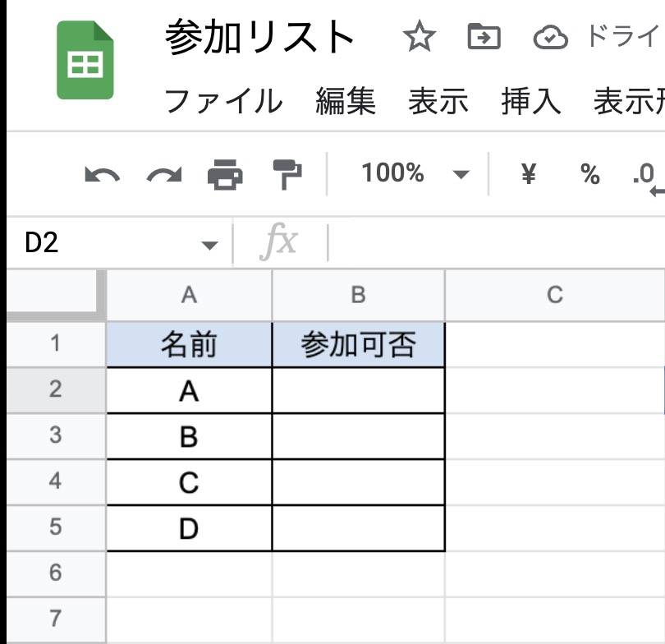Open the move-to-folder icon

[484, 36]
